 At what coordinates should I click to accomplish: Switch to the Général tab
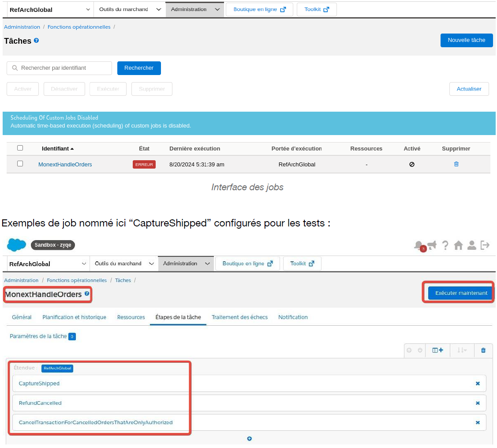pos(22,317)
